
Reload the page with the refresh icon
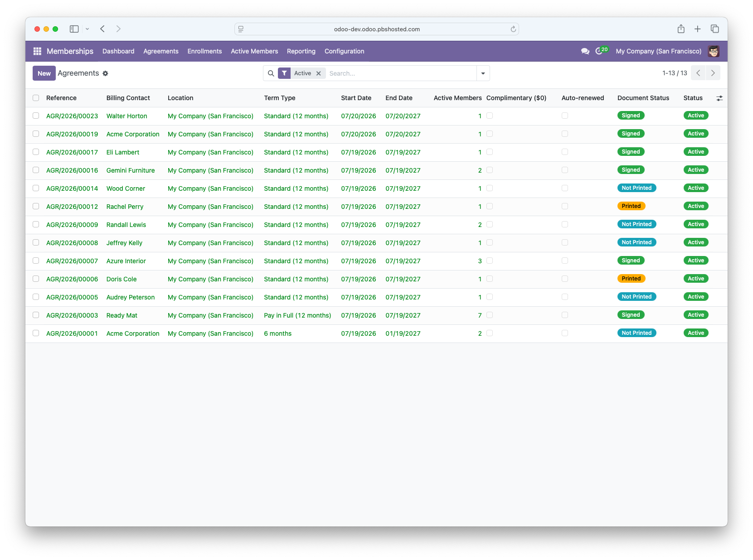point(513,29)
